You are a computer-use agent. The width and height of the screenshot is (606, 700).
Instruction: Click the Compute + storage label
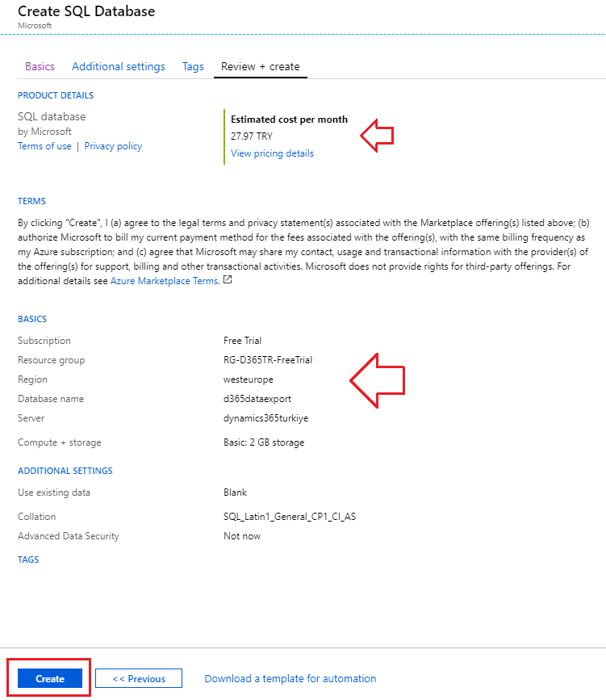(60, 442)
